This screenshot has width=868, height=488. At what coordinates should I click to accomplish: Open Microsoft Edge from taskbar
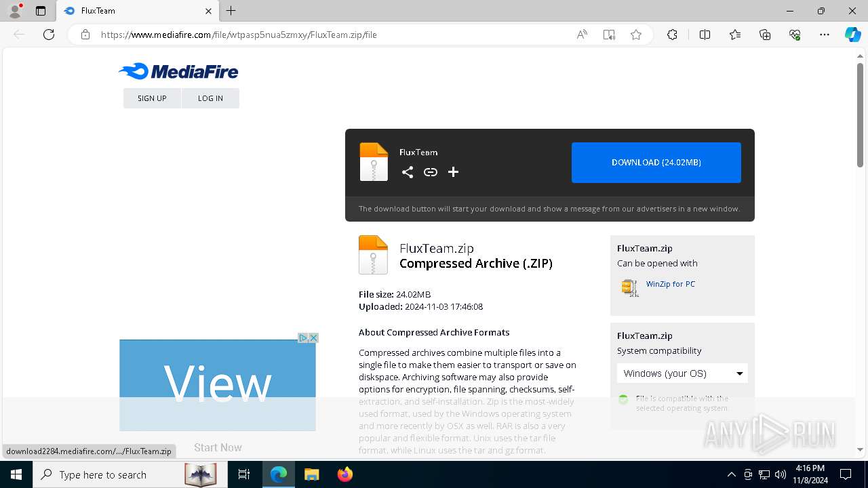(279, 474)
